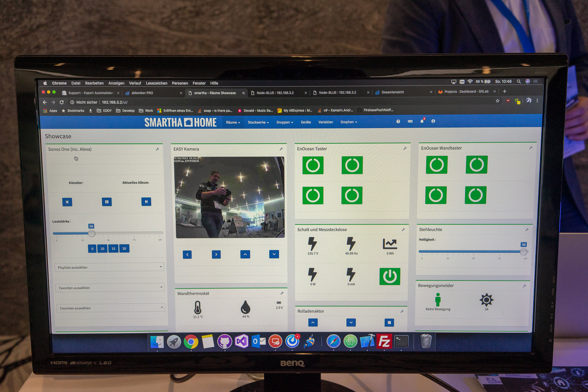The height and width of the screenshot is (392, 588).
Task: Open the first Favoriten auswählen dropdown
Action: point(110,288)
